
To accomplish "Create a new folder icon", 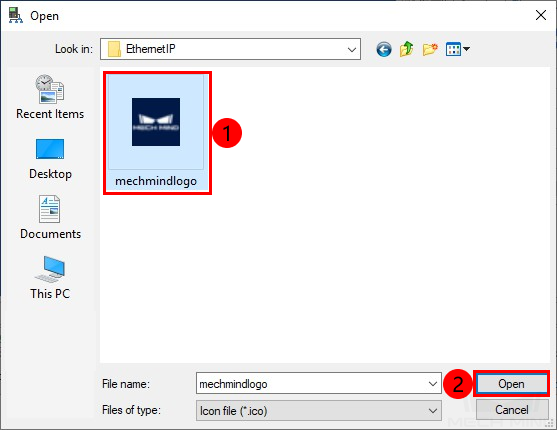I will click(x=430, y=49).
